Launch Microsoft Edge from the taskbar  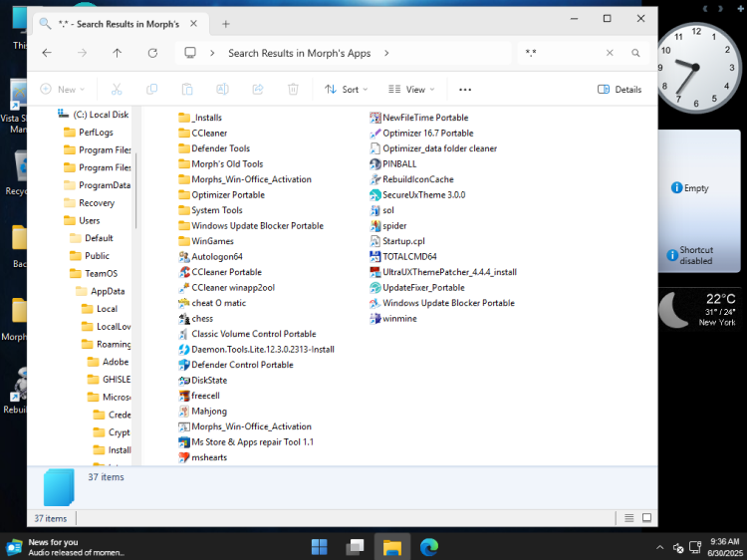click(x=429, y=547)
